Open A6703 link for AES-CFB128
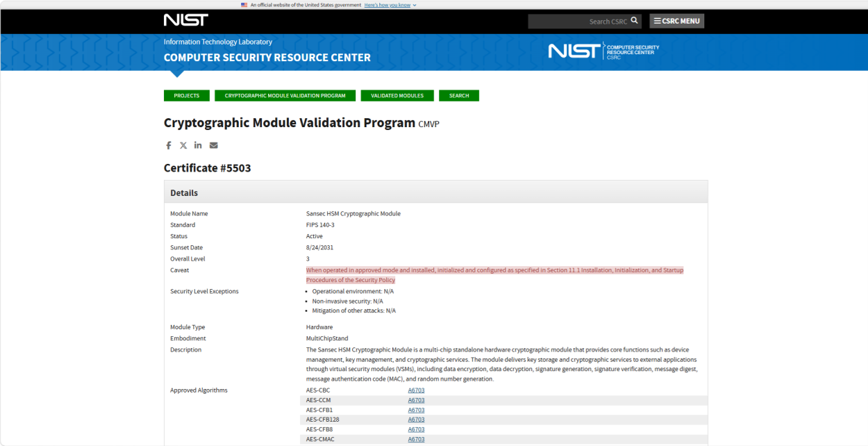 coord(416,420)
